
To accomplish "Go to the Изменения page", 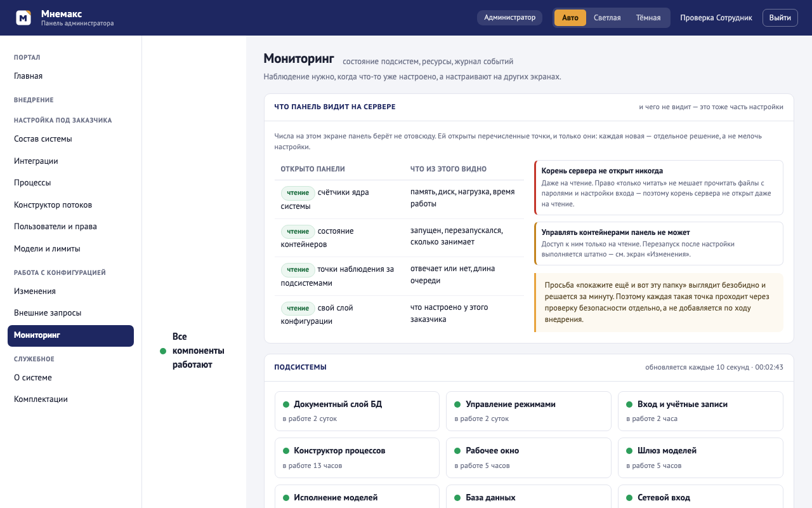I will [70, 291].
